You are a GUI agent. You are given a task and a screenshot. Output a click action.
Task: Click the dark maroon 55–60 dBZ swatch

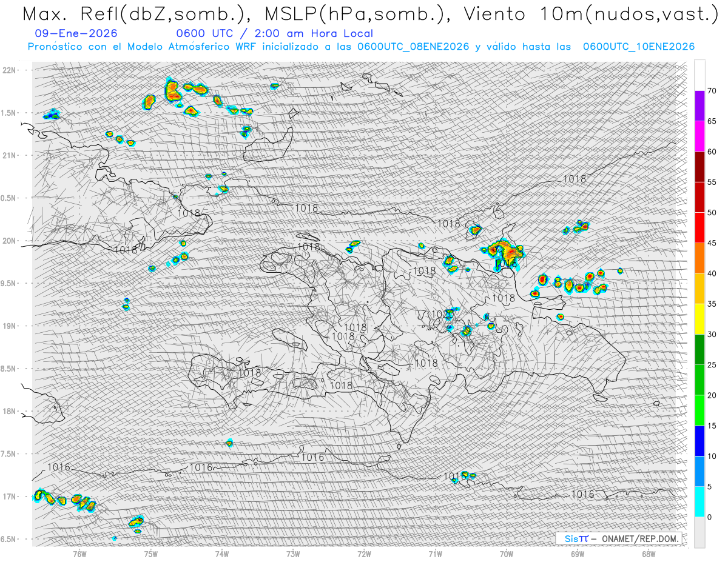coord(699,167)
